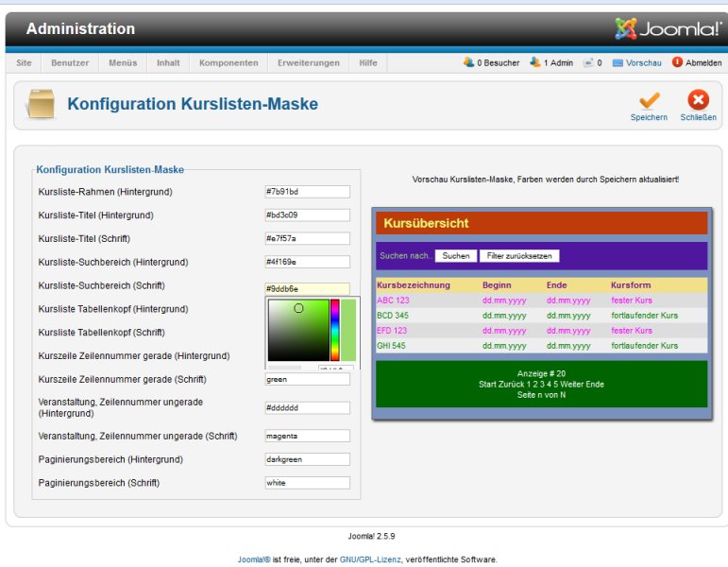Pick a hue on the rainbow slider
Image resolution: width=728 pixels, height=567 pixels.
point(334,331)
